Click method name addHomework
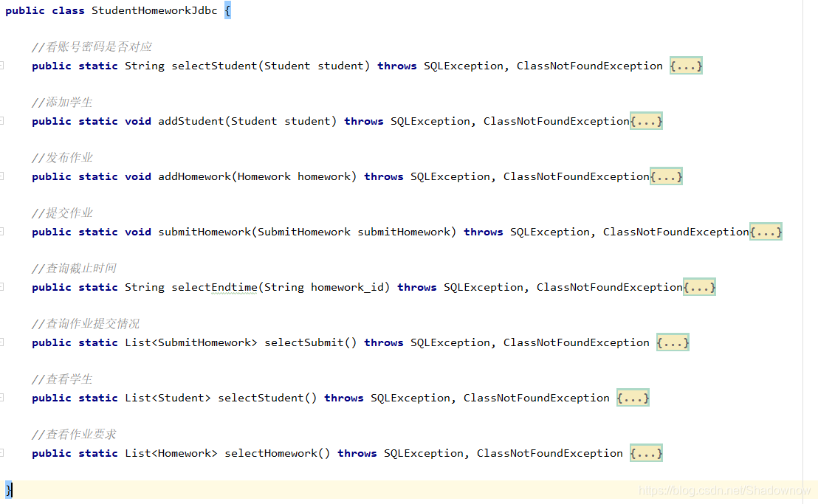 click(x=195, y=176)
